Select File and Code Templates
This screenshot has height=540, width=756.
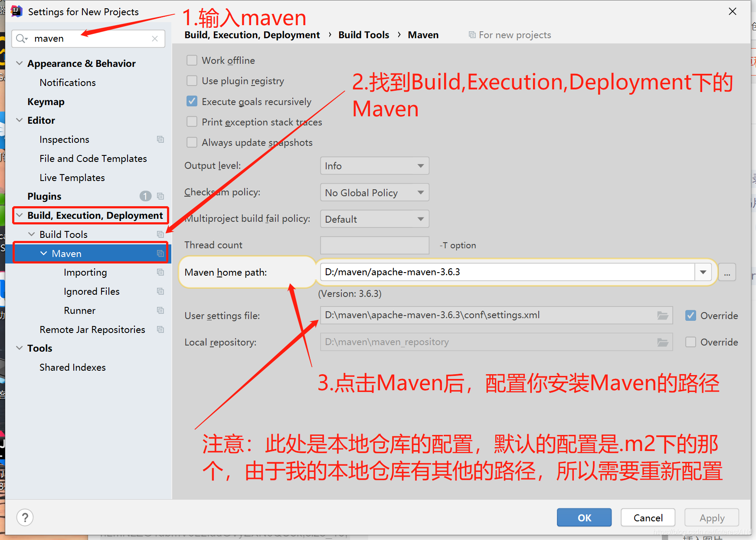(93, 158)
